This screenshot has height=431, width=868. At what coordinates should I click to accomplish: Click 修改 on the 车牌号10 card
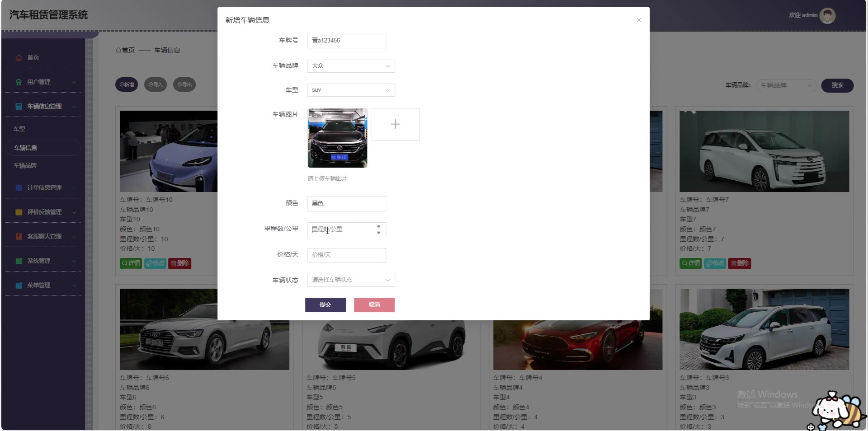coord(156,263)
